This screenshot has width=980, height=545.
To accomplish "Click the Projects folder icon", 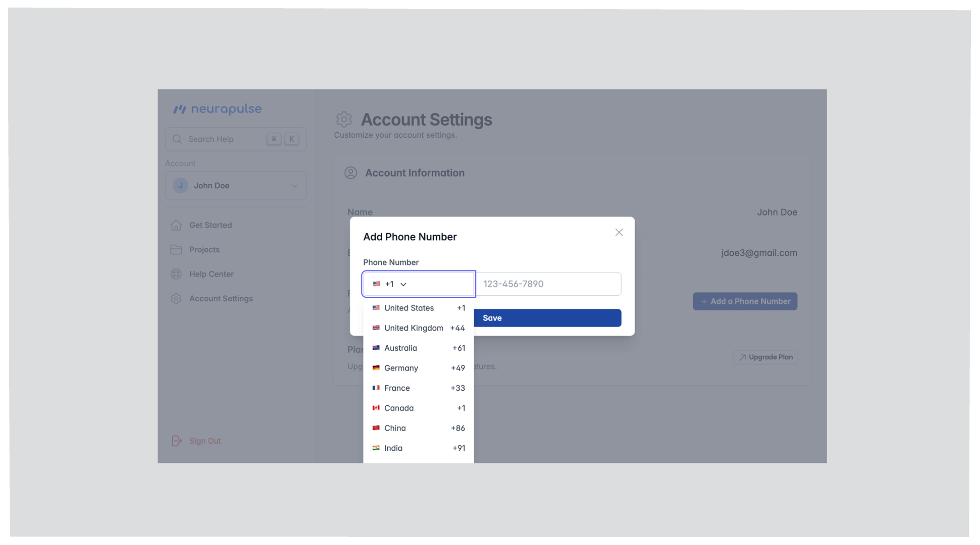I will [x=176, y=250].
